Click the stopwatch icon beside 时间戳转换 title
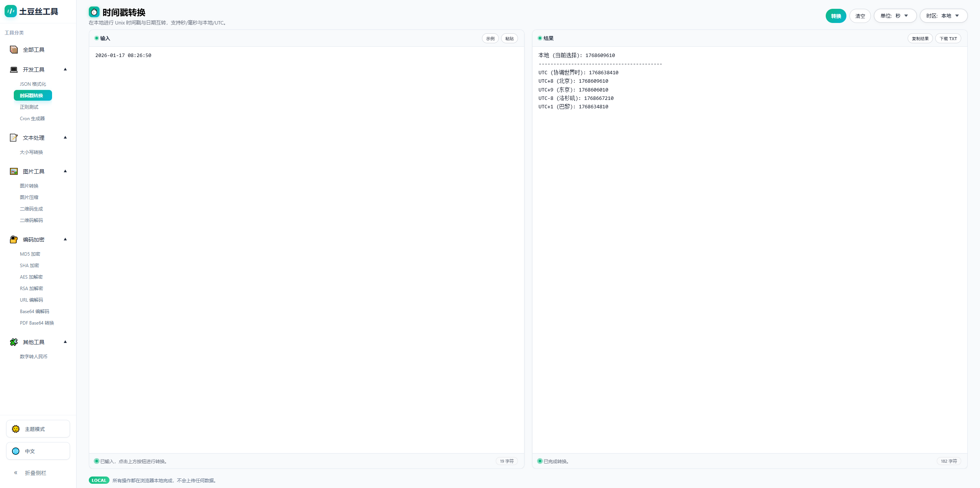 [x=94, y=12]
